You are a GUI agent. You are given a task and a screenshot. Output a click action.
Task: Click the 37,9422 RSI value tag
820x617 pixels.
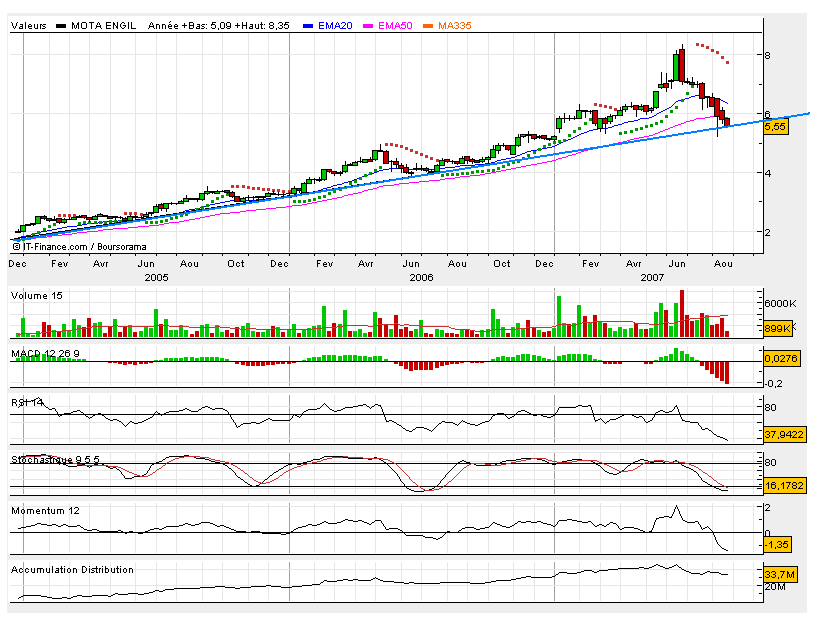pyautogui.click(x=784, y=435)
